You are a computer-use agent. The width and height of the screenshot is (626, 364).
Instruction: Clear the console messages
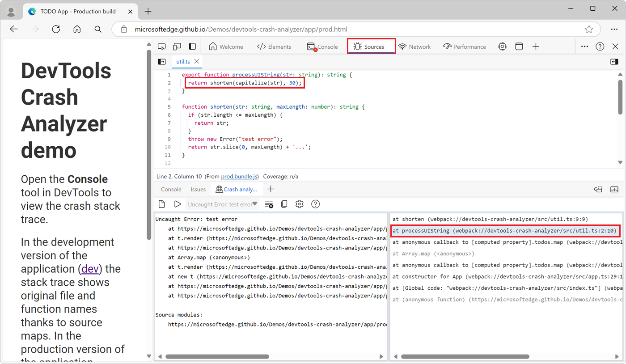pos(269,204)
